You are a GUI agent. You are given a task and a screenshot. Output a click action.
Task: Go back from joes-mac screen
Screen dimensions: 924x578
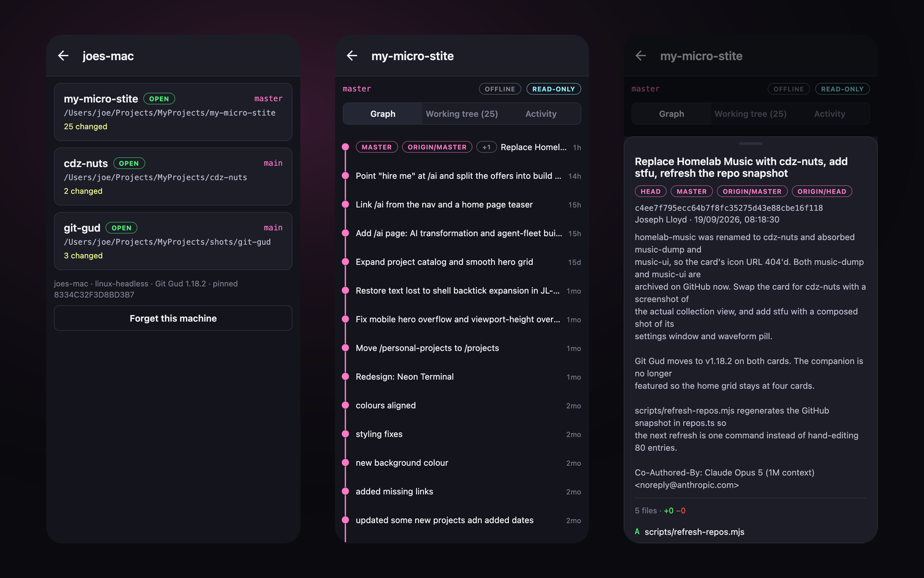coord(64,56)
